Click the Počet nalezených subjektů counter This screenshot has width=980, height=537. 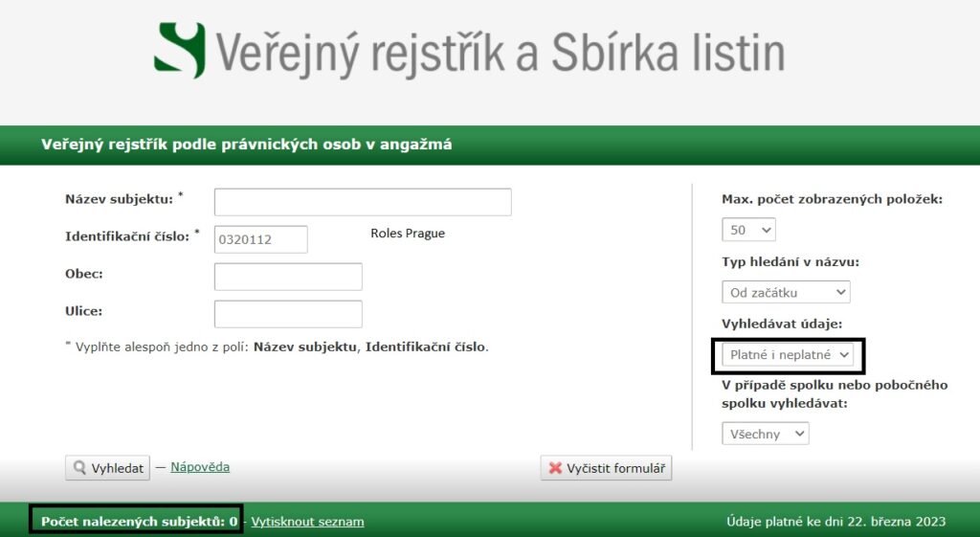pos(138,522)
